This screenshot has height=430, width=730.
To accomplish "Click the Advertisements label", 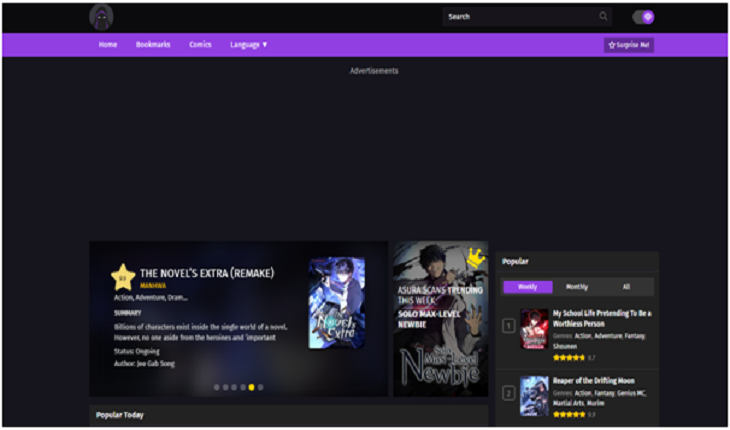I will (374, 71).
